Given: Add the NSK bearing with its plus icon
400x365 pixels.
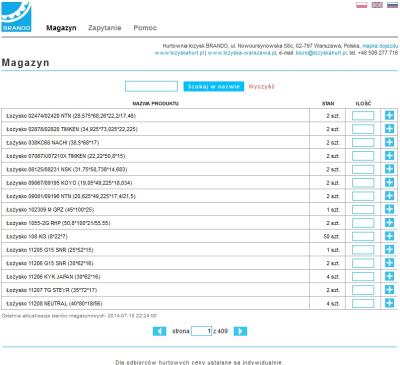Looking at the screenshot, I should 389,169.
